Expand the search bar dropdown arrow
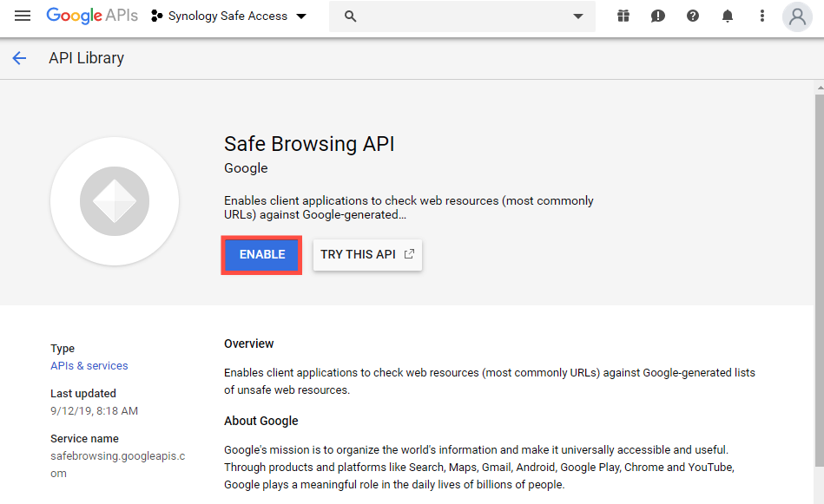The width and height of the screenshot is (824, 504). [578, 16]
